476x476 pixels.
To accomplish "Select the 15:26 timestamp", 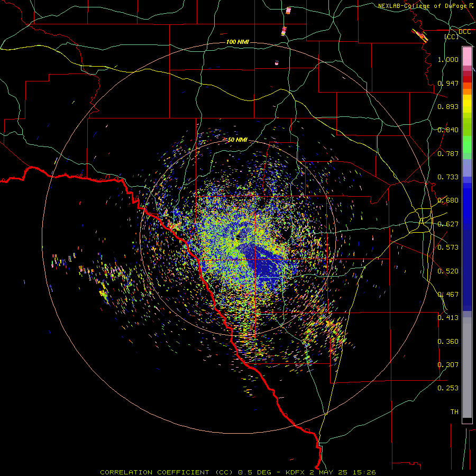I will tap(364, 472).
